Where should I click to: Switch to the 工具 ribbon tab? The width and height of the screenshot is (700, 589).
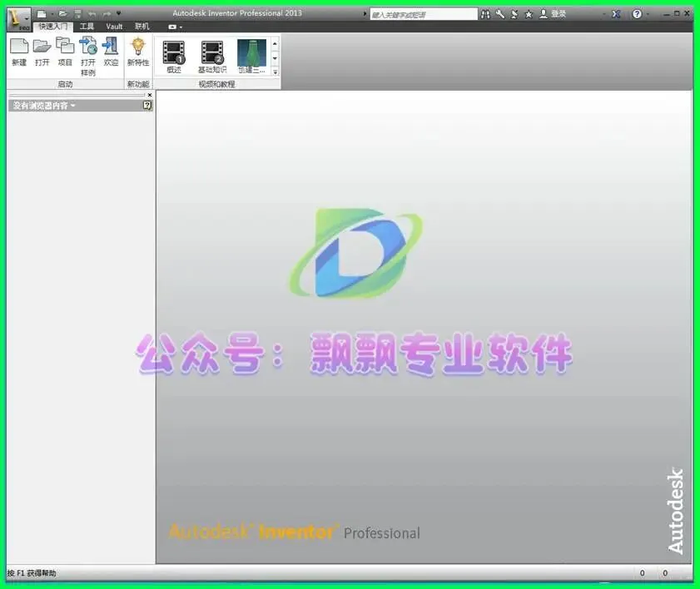(x=87, y=27)
